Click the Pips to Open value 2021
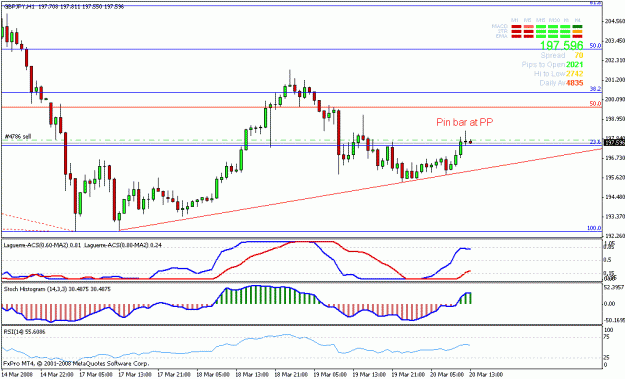625x379 pixels. coord(574,65)
